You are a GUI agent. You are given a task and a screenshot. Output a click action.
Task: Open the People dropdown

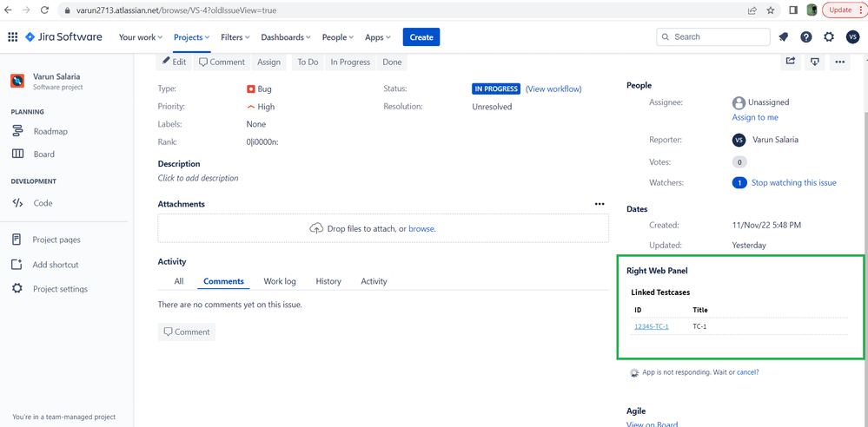point(338,37)
